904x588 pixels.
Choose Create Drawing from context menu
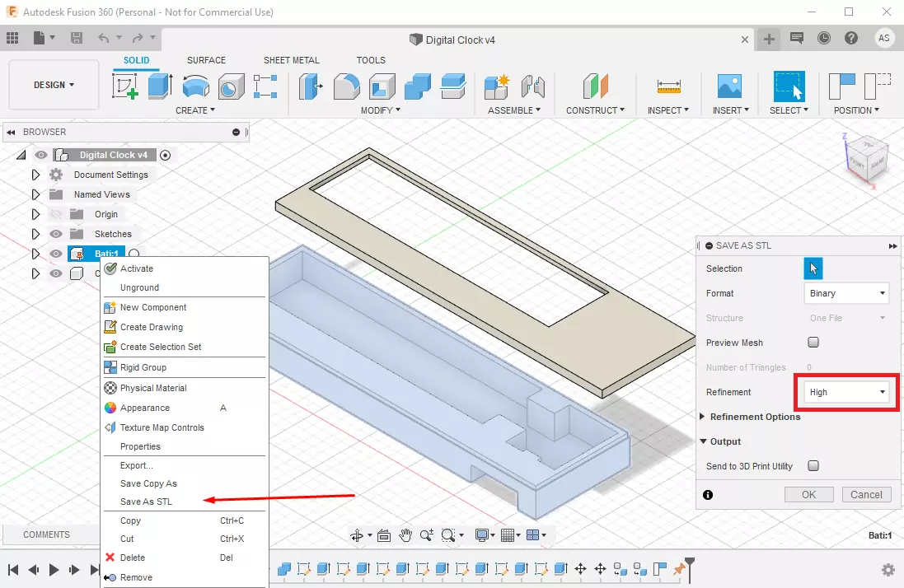click(x=184, y=327)
